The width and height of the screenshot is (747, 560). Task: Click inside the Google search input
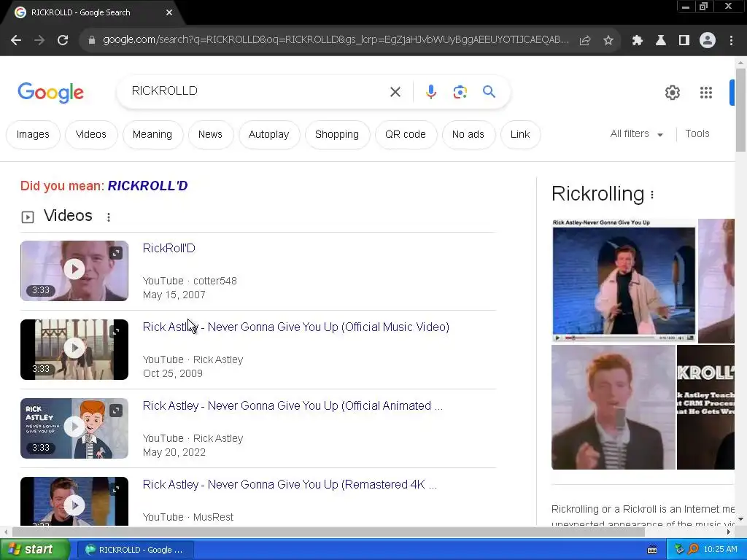tap(258, 91)
